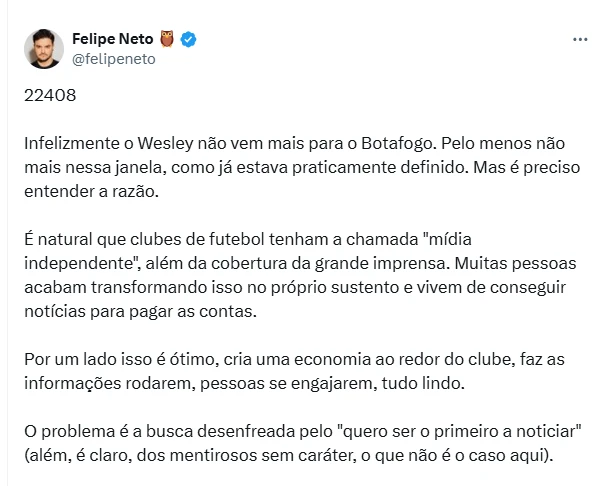Image resolution: width=604 pixels, height=486 pixels.
Task: Click the word Botafogo in the first paragraph
Action: click(x=399, y=144)
